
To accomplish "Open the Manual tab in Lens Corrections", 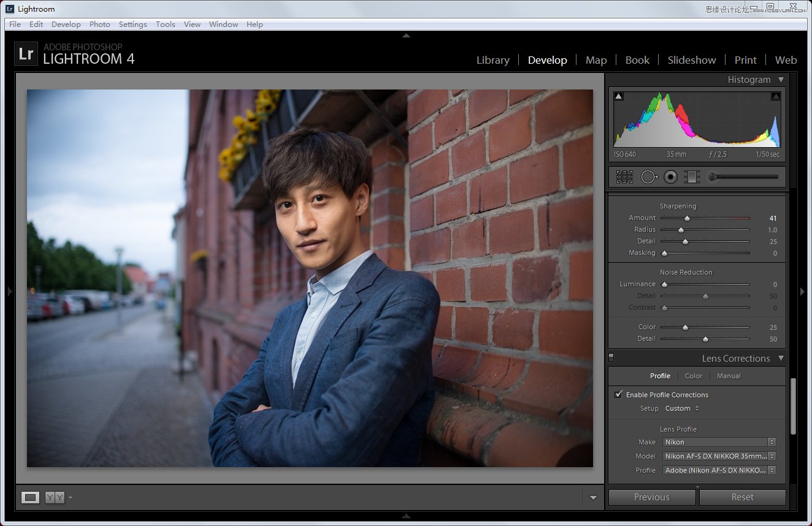I will (x=729, y=376).
